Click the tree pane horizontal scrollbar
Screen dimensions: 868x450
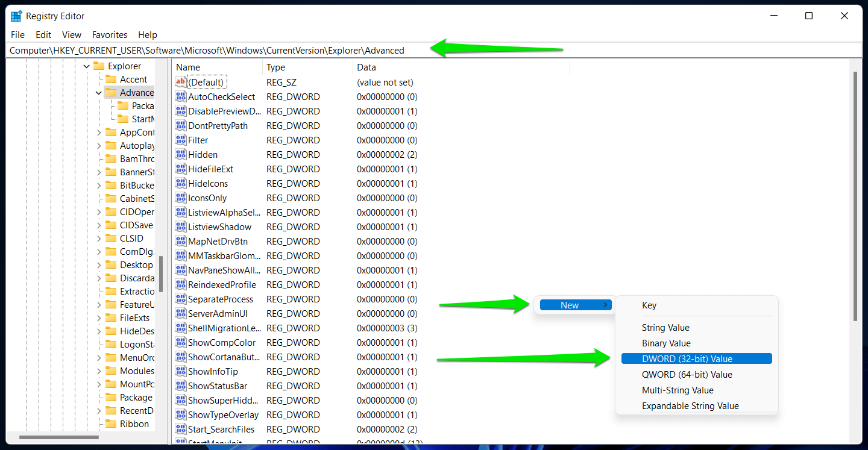(x=59, y=437)
